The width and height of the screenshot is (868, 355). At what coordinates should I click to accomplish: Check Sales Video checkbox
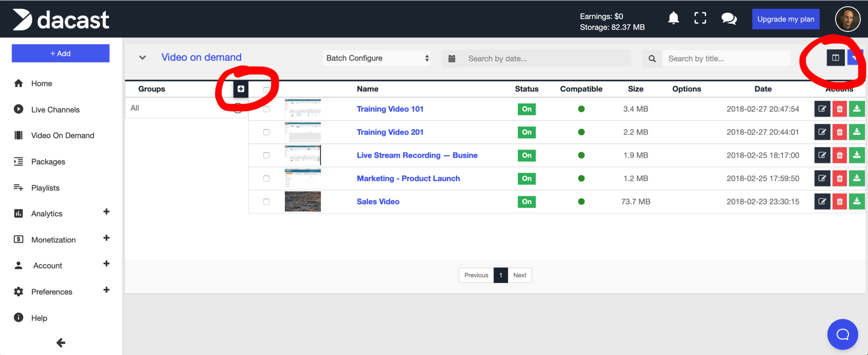coord(266,201)
